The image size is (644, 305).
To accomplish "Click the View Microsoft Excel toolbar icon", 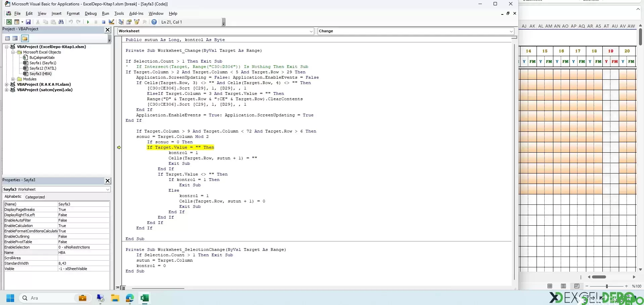I will click(9, 22).
